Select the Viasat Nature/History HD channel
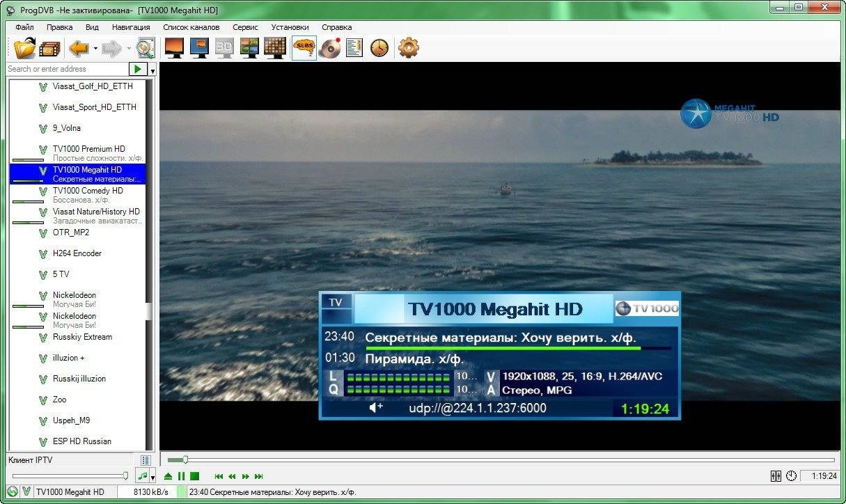 coord(78,216)
